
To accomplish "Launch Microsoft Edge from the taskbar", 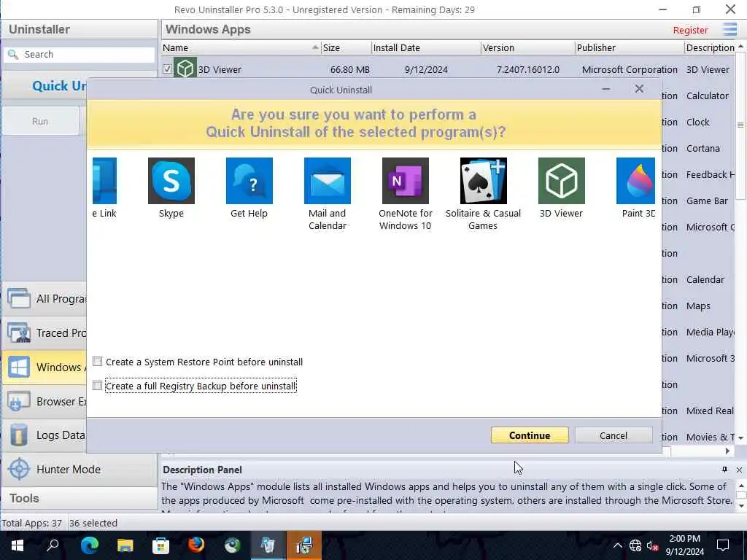I will click(89, 545).
